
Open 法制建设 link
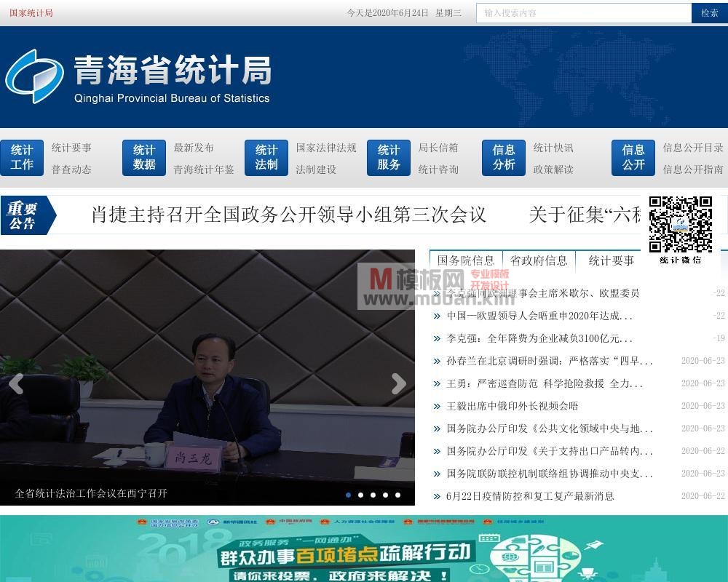coord(316,170)
